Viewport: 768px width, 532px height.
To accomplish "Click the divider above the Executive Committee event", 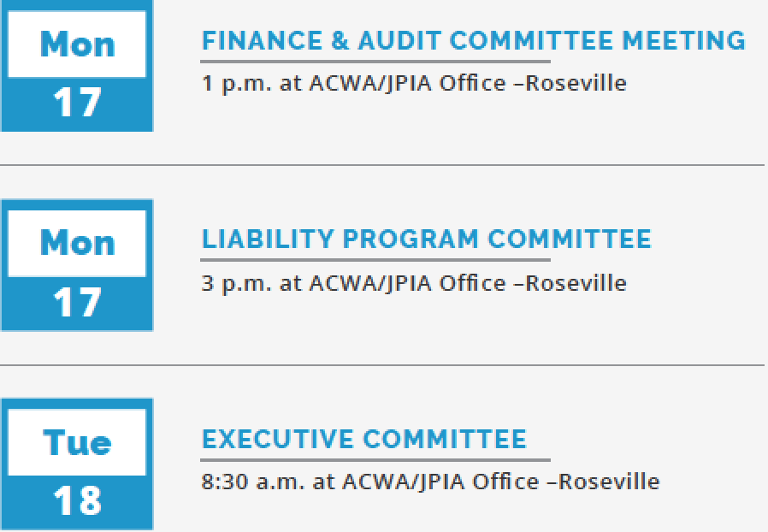I will pyautogui.click(x=382, y=365).
